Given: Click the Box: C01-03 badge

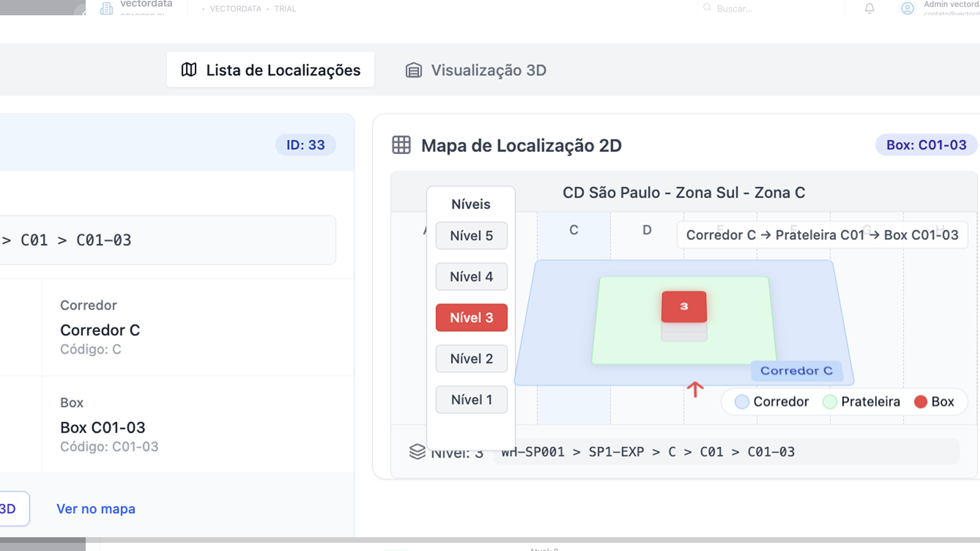Looking at the screenshot, I should point(926,145).
